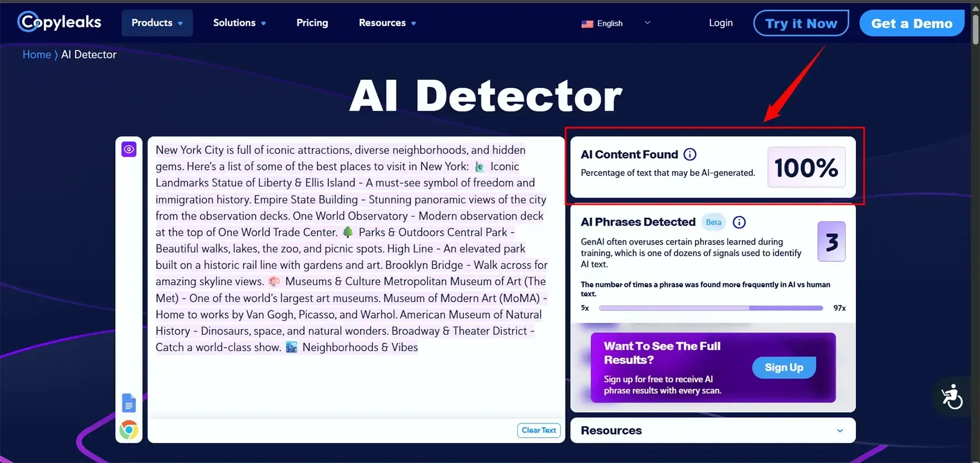This screenshot has width=980, height=463.
Task: Expand the Resources navigation menu
Action: coord(388,23)
